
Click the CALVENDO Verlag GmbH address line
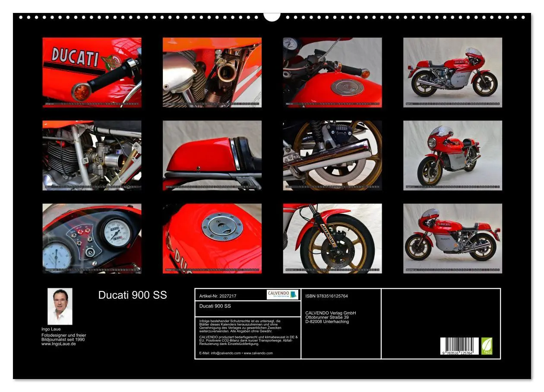tap(331, 313)
